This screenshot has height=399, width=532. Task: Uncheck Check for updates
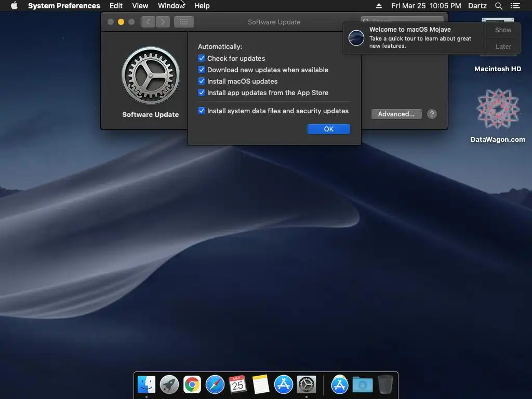click(x=202, y=58)
